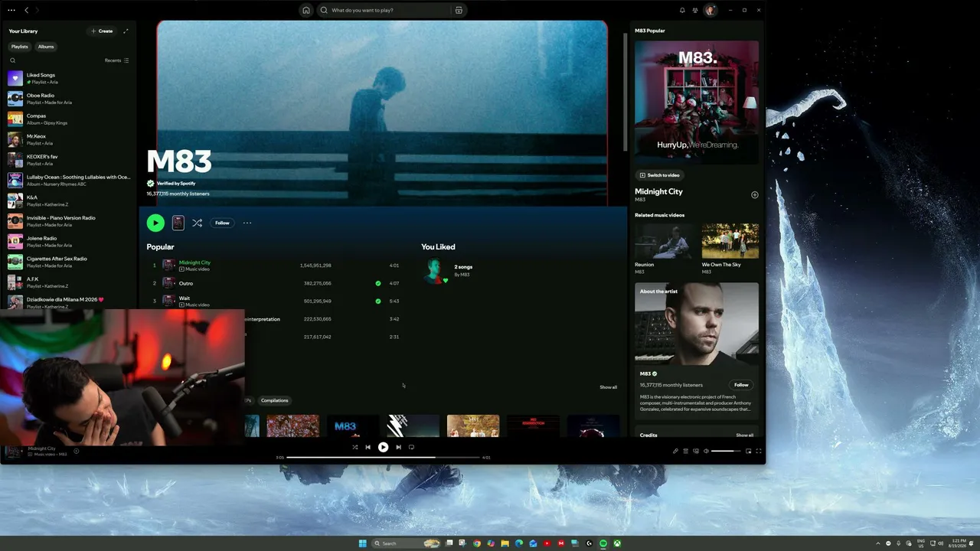
Task: Open the About the artist photo card
Action: point(697,324)
